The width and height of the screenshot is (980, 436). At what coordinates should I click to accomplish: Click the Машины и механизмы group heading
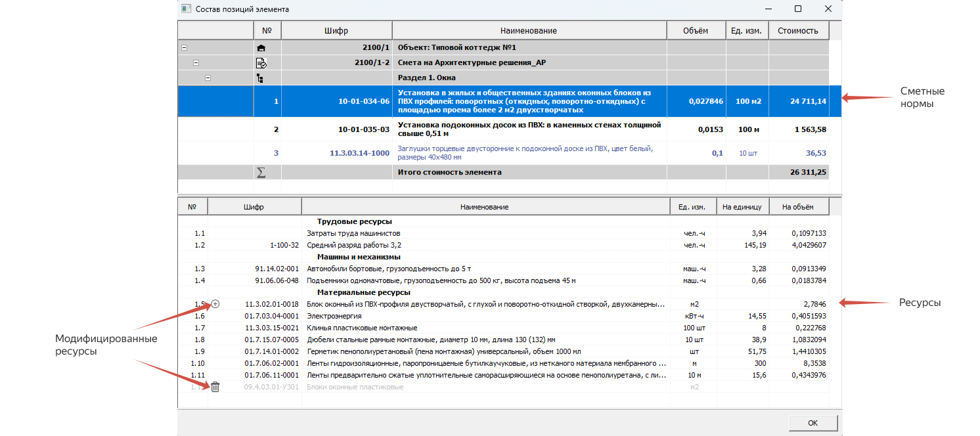[x=359, y=257]
